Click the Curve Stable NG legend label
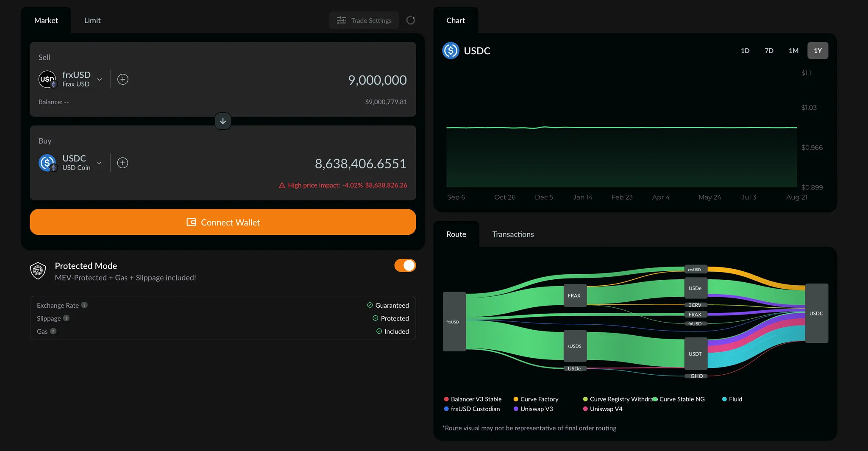This screenshot has height=451, width=868. [682, 399]
